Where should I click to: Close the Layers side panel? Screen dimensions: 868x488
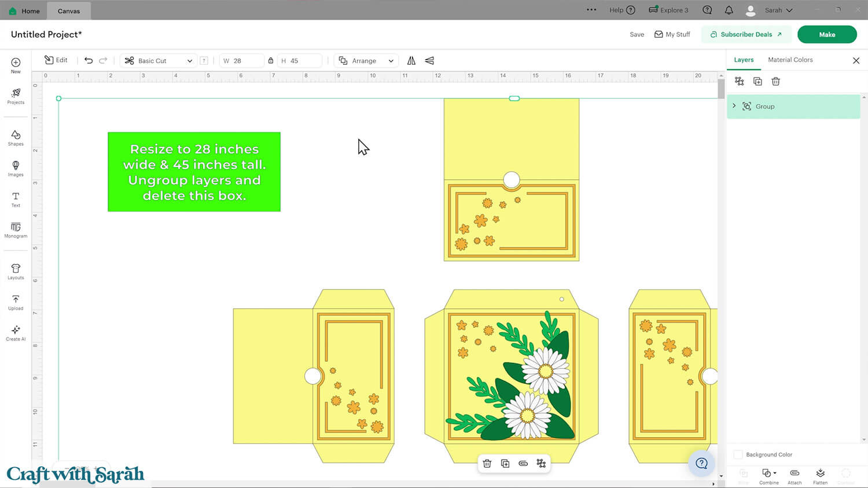tap(856, 60)
